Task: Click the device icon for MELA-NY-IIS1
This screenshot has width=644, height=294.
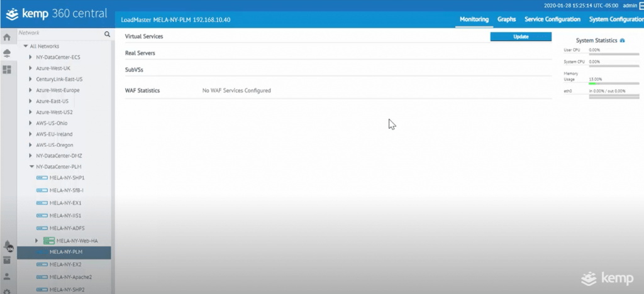Action: 42,215
